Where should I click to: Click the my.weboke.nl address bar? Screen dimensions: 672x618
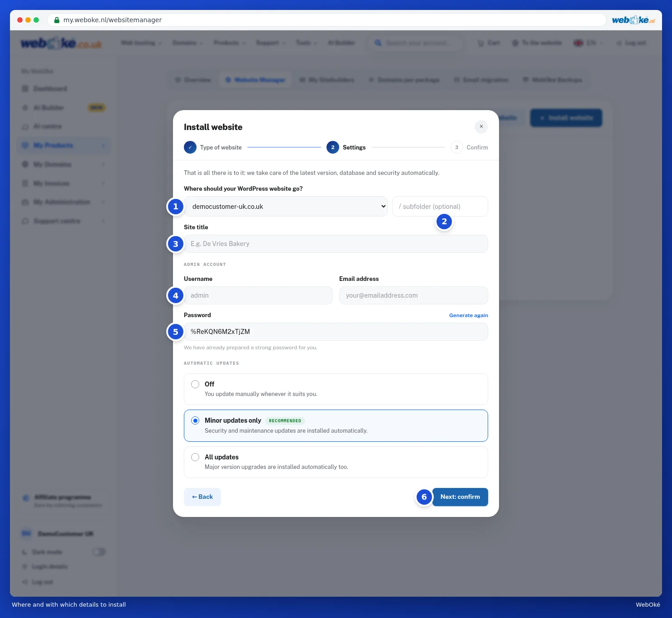click(x=326, y=20)
